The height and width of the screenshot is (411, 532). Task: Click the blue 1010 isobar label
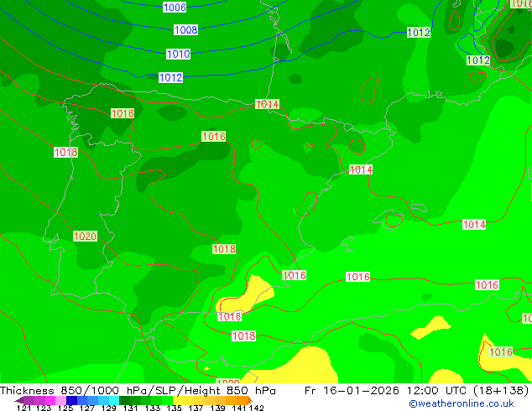click(x=178, y=54)
